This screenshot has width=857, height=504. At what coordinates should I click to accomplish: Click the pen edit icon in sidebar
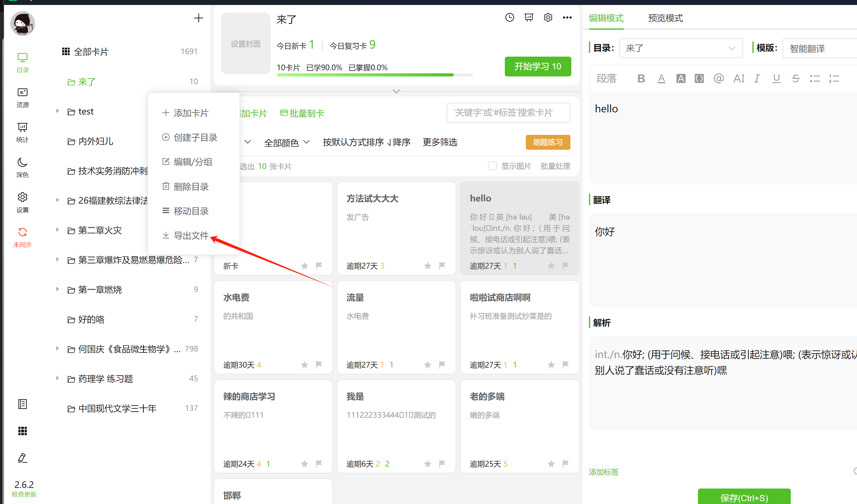coord(23,458)
